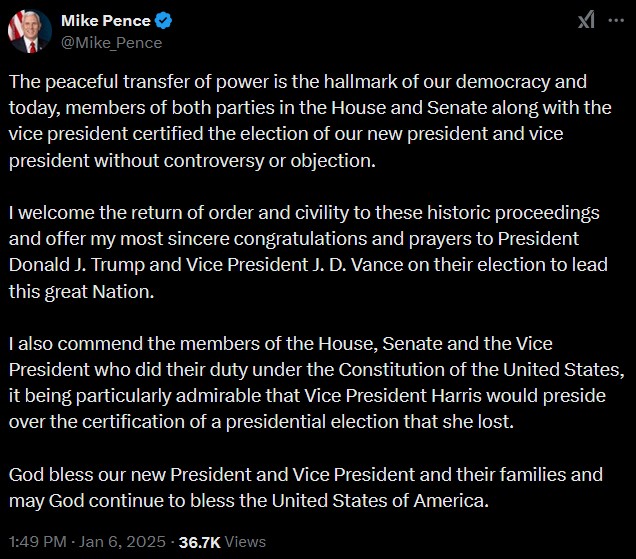The height and width of the screenshot is (559, 636).
Task: Click the blue verified checkmark badge
Action: [x=164, y=21]
